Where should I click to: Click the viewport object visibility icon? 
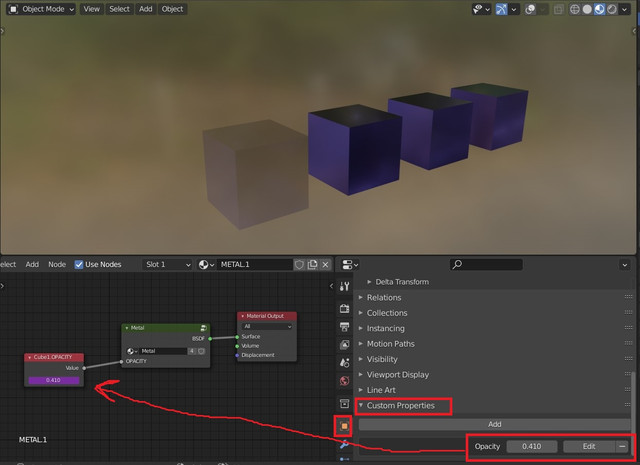pos(478,9)
